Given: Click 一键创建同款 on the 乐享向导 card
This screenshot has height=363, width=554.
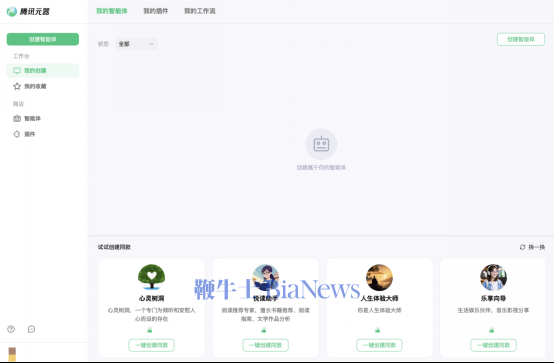Looking at the screenshot, I should pyautogui.click(x=493, y=345).
